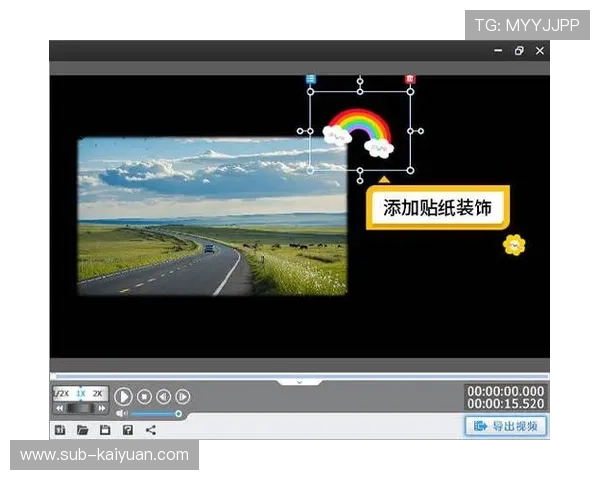Set playback speed to 1/2X
Image resolution: width=600 pixels, height=480 pixels.
click(61, 393)
